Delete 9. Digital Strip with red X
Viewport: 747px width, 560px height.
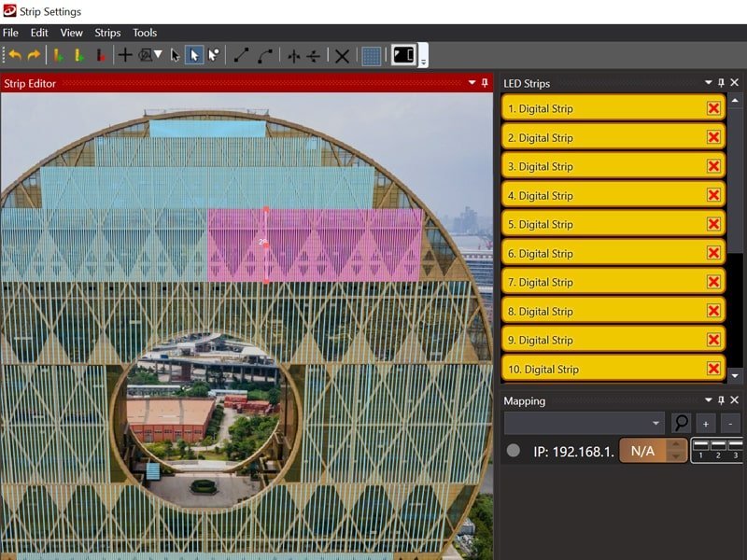click(713, 340)
